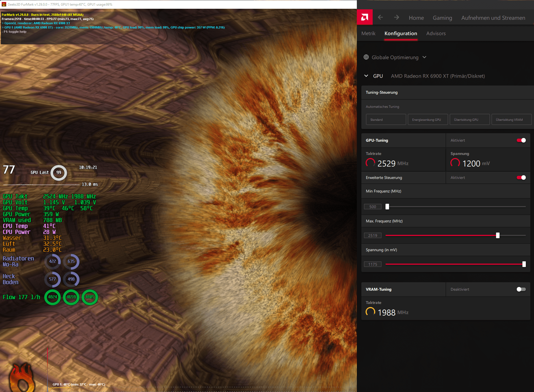This screenshot has height=392, width=534.
Task: Click the FurMark flame logo
Action: pos(23,378)
